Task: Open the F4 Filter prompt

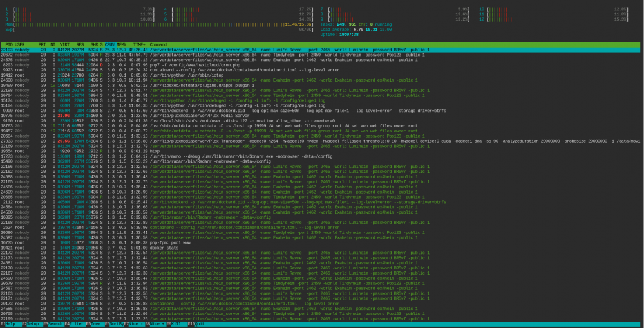Action: tap(74, 324)
